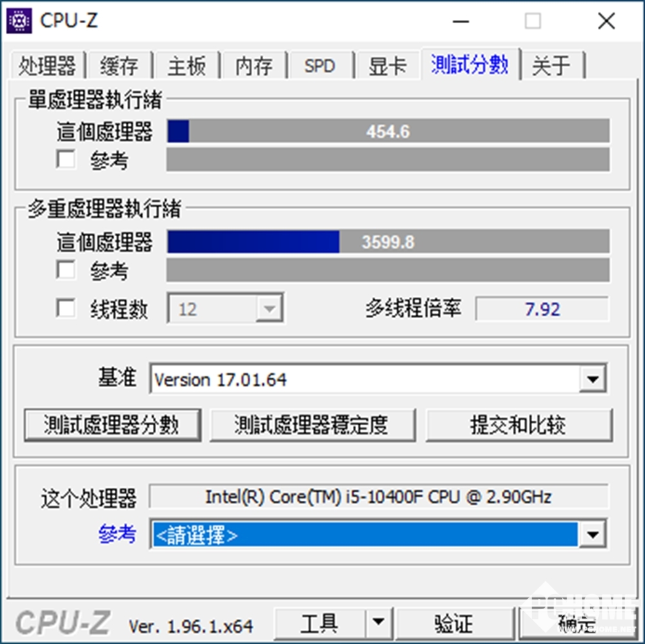Minimize the CPU-Z window
645x644 pixels.
[x=461, y=21]
